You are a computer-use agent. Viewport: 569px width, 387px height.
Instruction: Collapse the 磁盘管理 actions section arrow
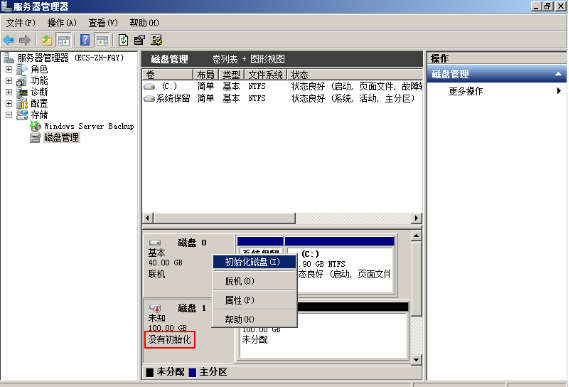tap(558, 74)
